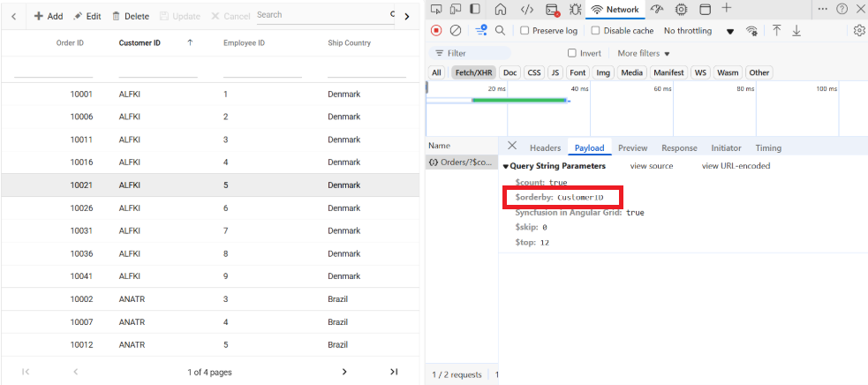The image size is (868, 385).
Task: Stop recording network log red button
Action: tap(437, 31)
